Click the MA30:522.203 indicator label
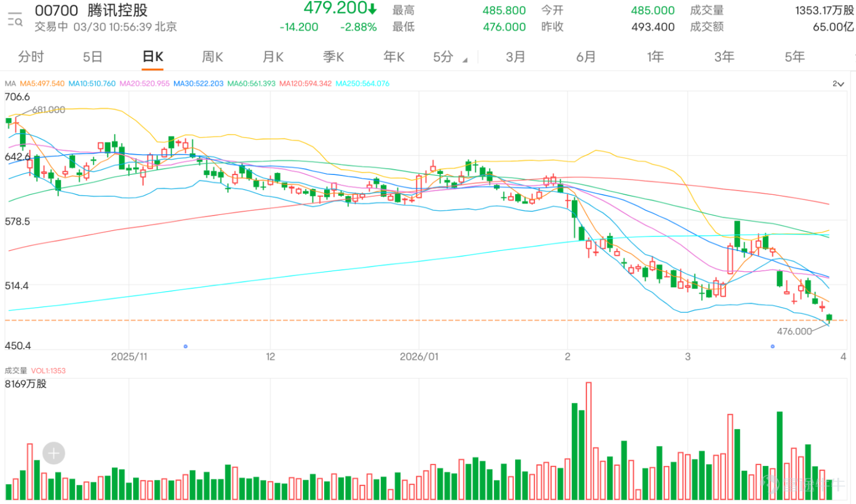Viewport: 856px width, 504px height. pyautogui.click(x=198, y=83)
